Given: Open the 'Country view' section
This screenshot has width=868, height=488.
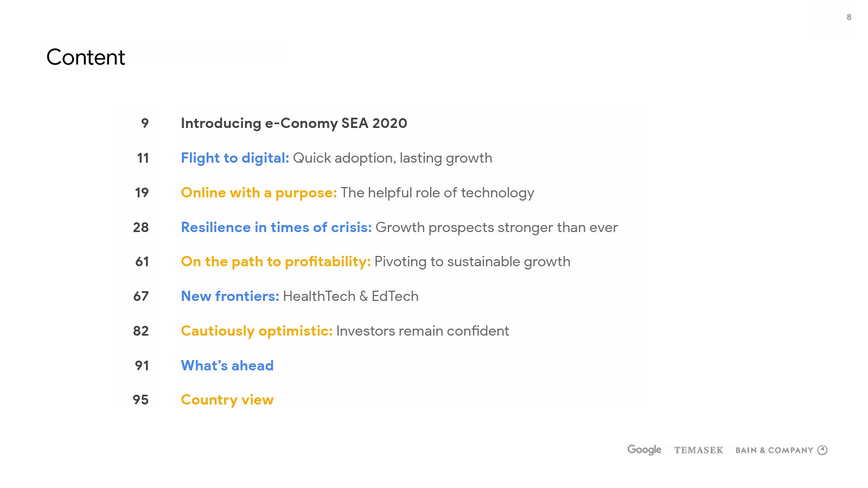Looking at the screenshot, I should pyautogui.click(x=227, y=400).
